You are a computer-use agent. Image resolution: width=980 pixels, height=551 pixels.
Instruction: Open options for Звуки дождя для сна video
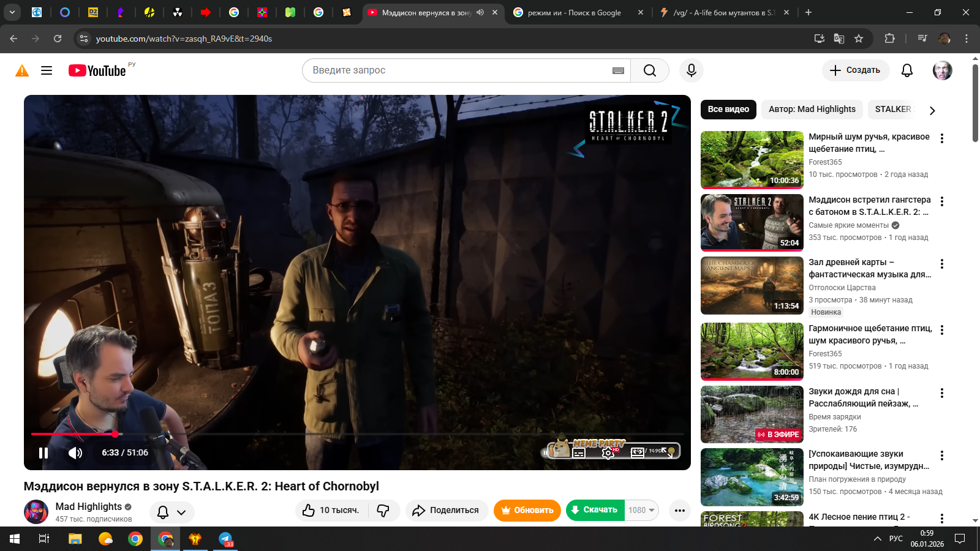tap(942, 393)
